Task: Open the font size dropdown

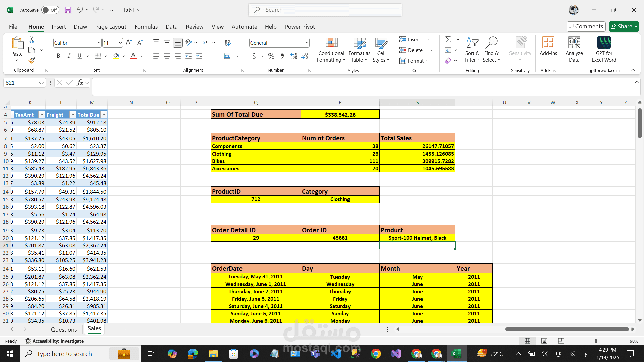Action: pyautogui.click(x=120, y=43)
